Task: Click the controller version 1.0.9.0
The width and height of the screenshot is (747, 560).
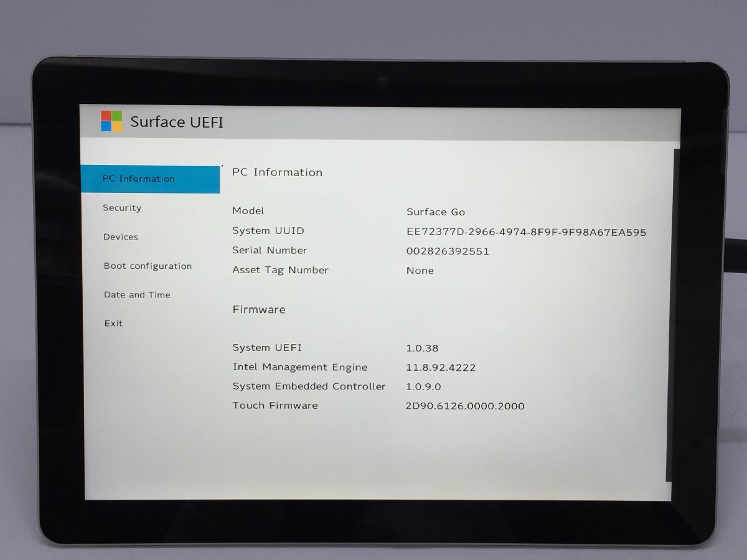Action: tap(423, 386)
